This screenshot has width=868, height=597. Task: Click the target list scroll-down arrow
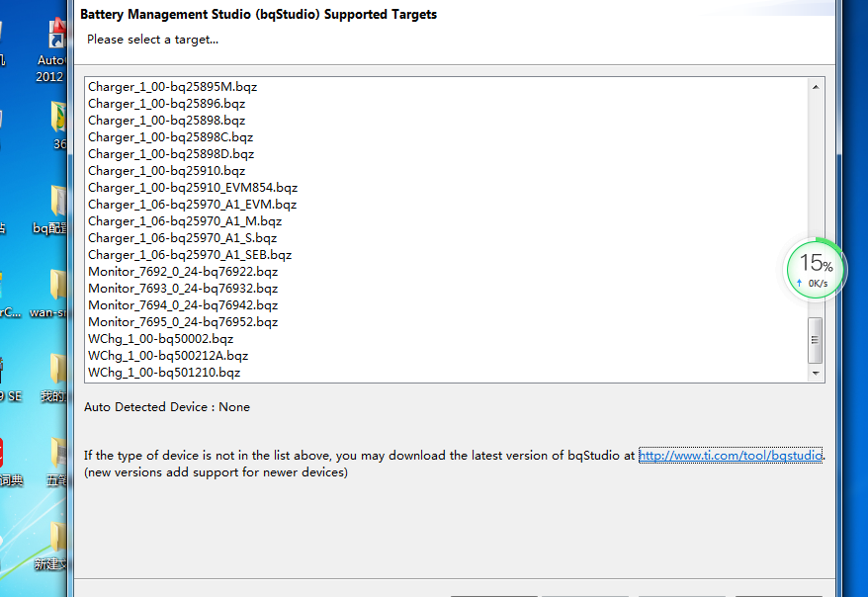(816, 373)
